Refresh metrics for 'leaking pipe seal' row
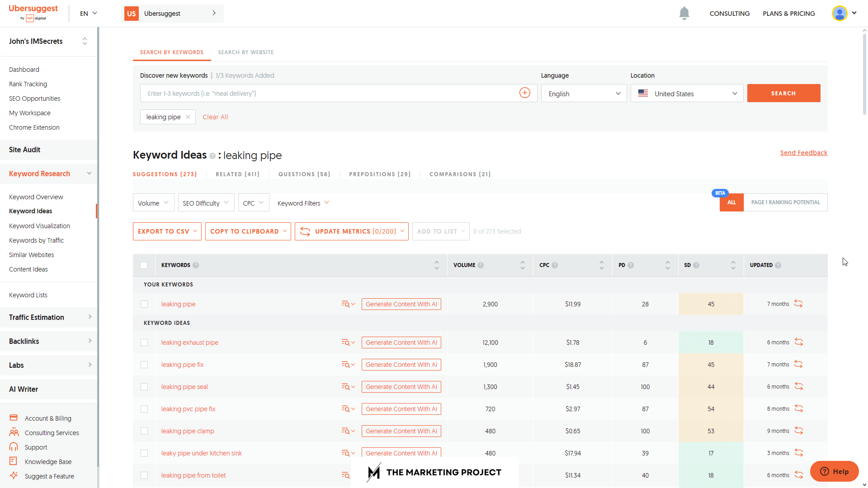The height and width of the screenshot is (488, 868). point(799,387)
